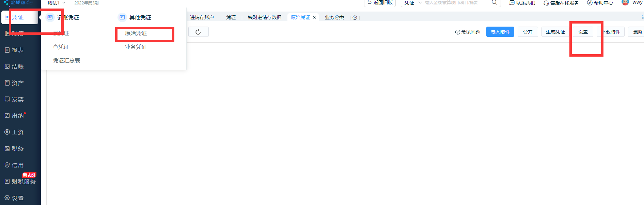644x205 pixels.
Task: Switch to the 业务分类 tab
Action: pos(334,17)
